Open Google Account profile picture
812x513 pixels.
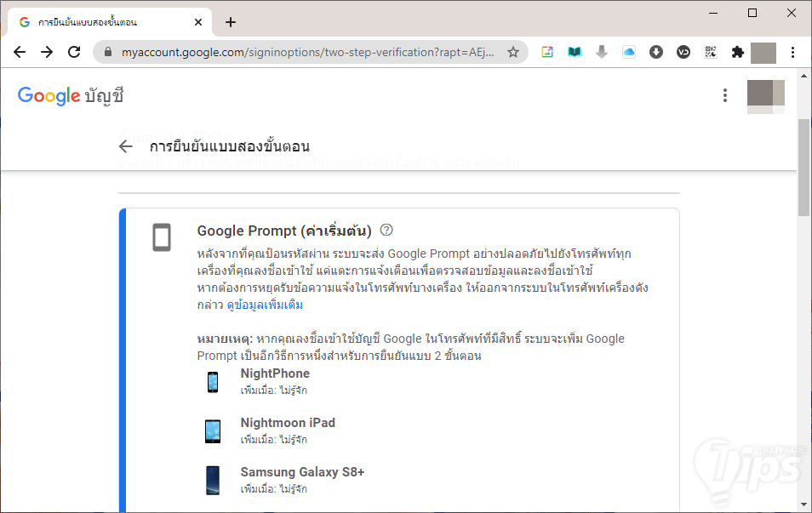point(766,95)
